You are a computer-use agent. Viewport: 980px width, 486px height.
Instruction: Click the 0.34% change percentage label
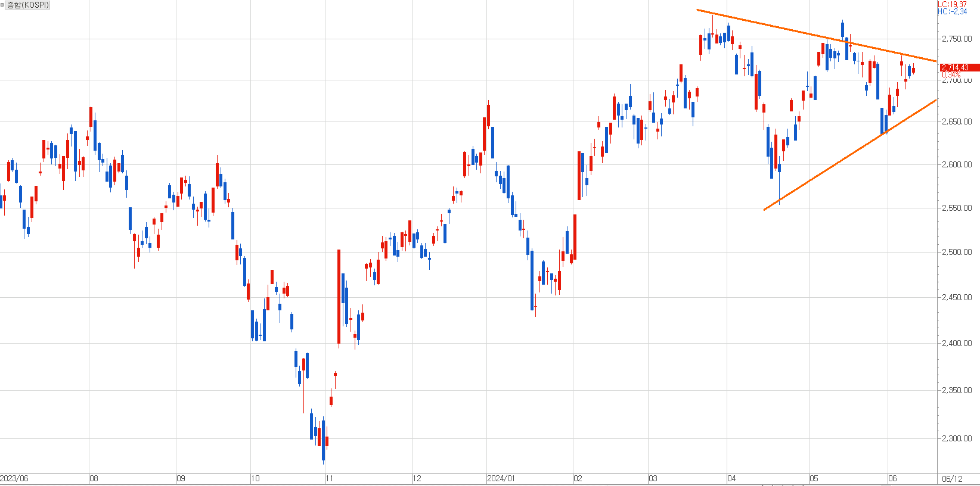coord(951,75)
